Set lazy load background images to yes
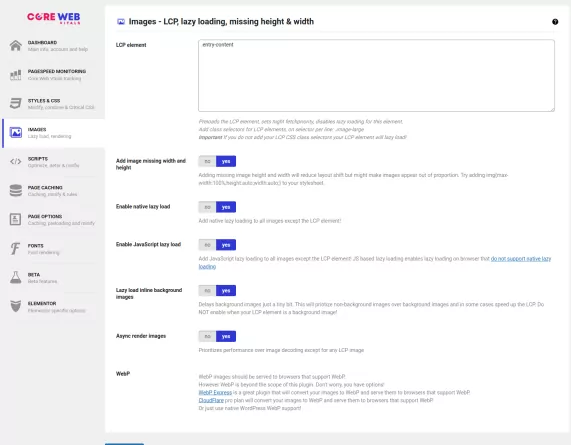 [226, 291]
